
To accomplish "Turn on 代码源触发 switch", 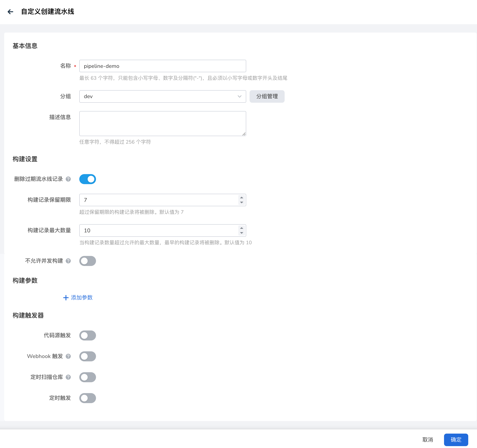I will (x=88, y=335).
